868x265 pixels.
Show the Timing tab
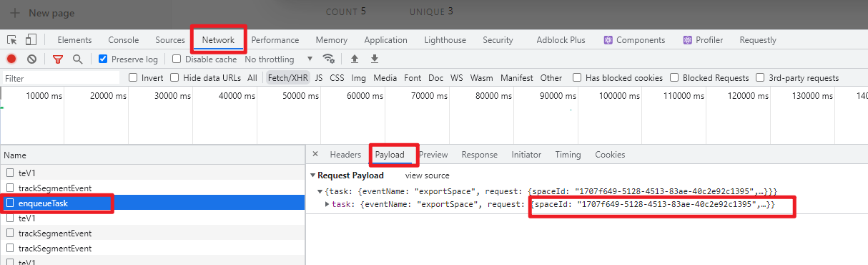[568, 155]
